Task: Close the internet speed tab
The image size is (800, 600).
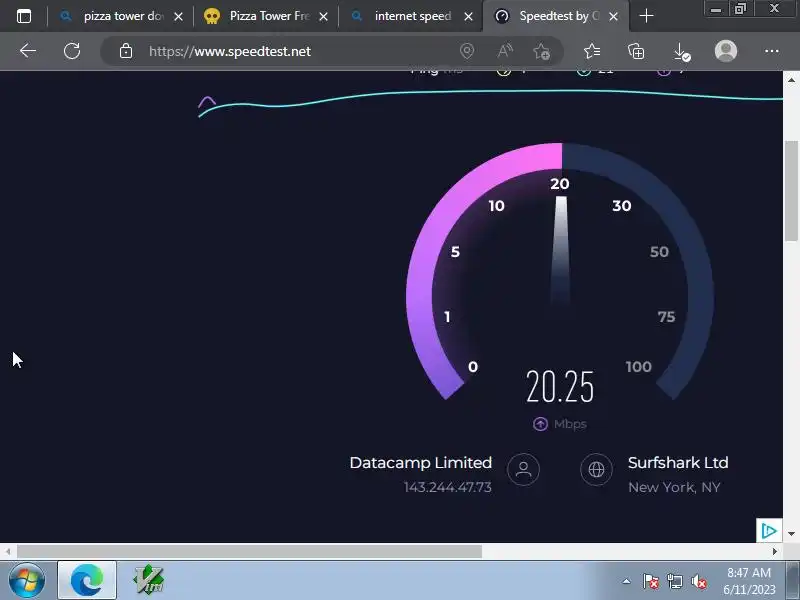Action: click(x=468, y=17)
